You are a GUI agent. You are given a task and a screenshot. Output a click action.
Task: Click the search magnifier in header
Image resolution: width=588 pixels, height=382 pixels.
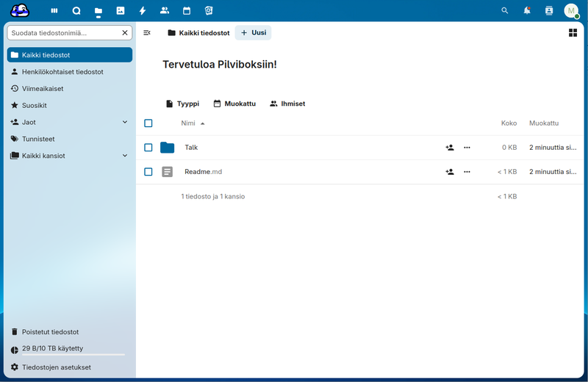pyautogui.click(x=504, y=11)
